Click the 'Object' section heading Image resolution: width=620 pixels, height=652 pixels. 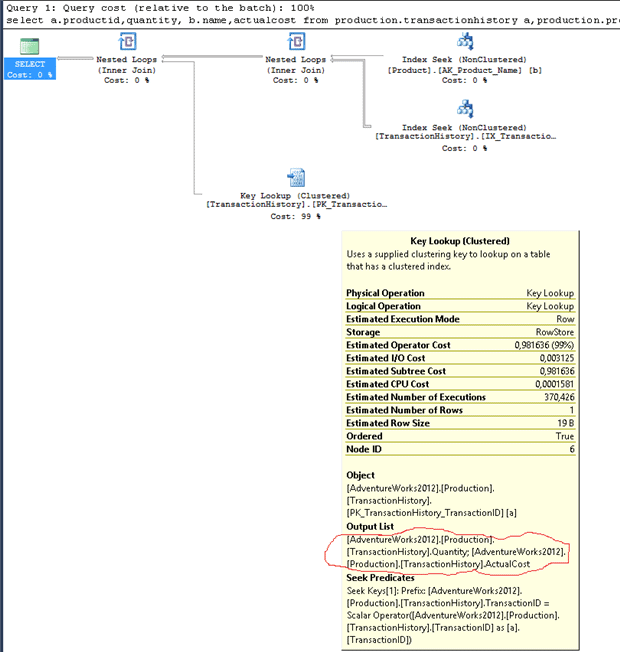tap(360, 475)
